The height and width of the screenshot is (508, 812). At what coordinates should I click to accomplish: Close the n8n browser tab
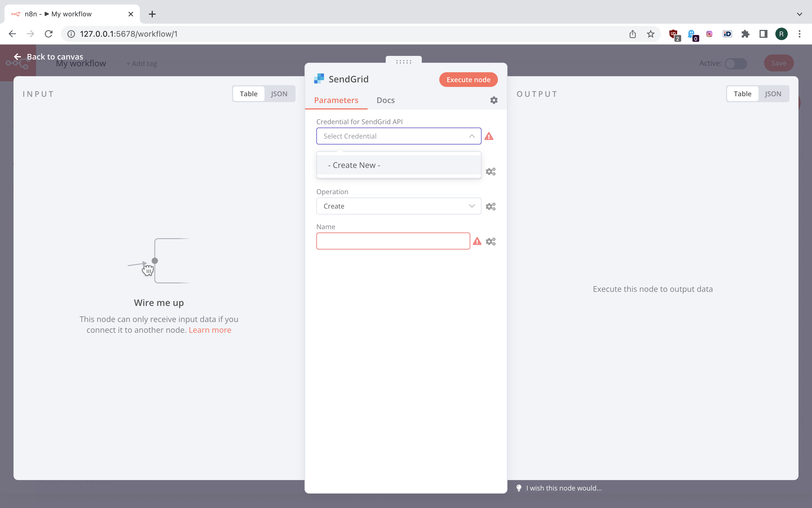click(x=131, y=14)
